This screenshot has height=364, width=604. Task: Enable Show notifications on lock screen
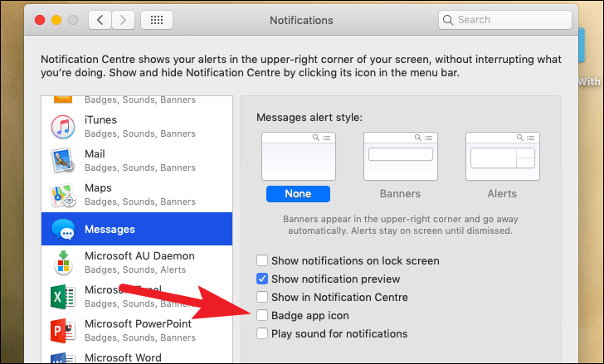click(x=262, y=260)
